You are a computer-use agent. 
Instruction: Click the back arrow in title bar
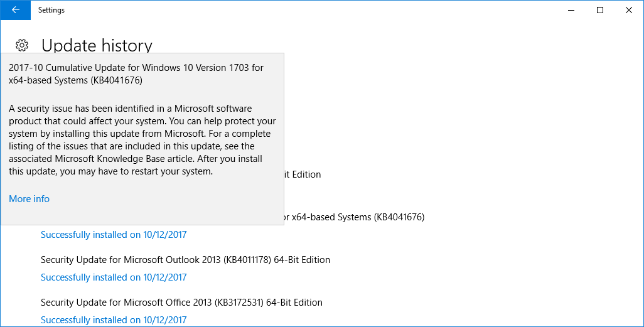pyautogui.click(x=15, y=10)
